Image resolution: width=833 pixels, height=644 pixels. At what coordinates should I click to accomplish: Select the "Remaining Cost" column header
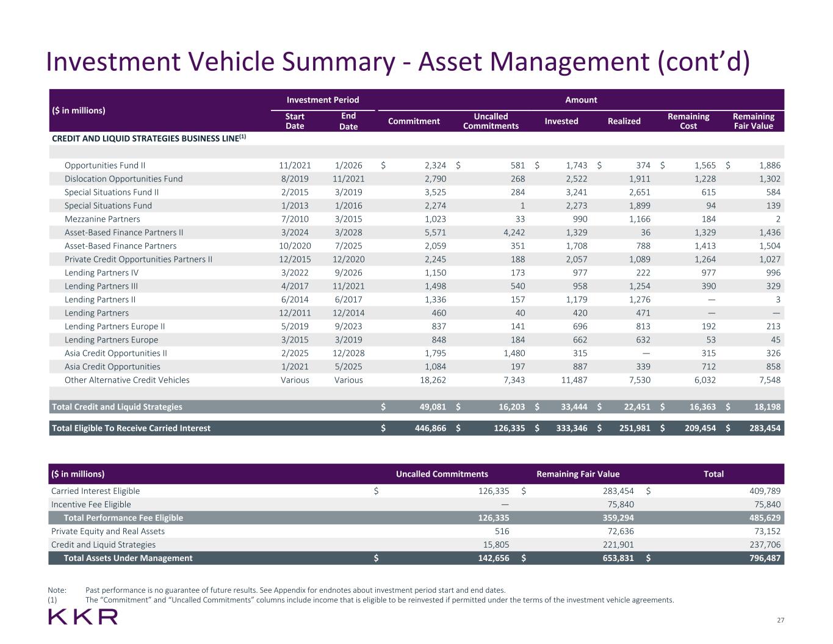pos(688,121)
